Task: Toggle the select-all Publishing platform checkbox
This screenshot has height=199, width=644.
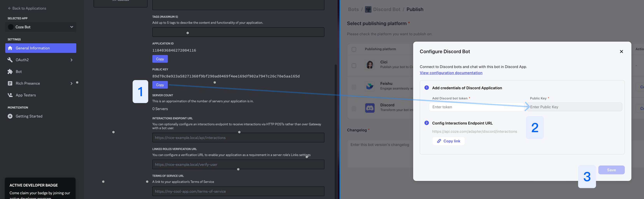Action: coord(354,49)
